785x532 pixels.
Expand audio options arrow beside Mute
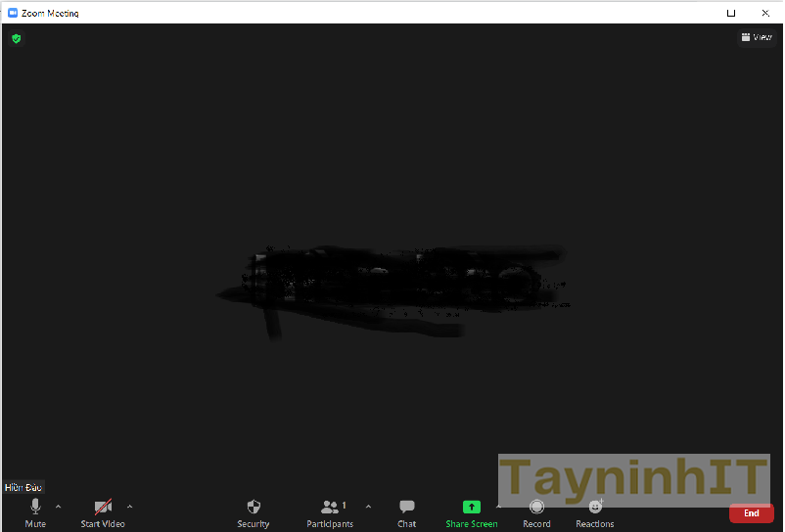[x=58, y=507]
